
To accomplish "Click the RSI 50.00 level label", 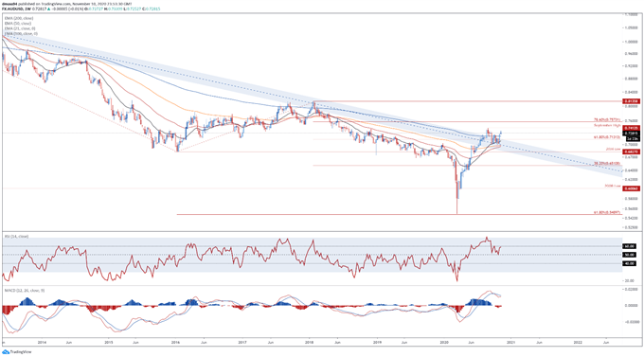I will pyautogui.click(x=630, y=255).
